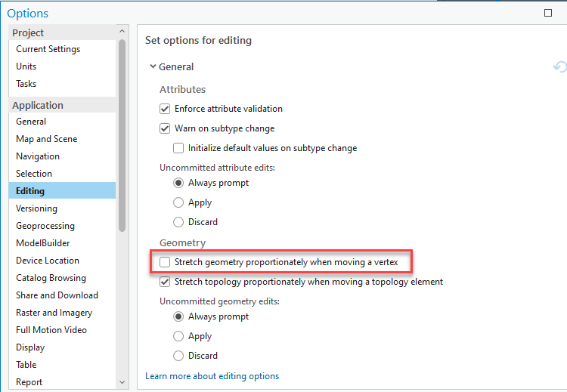Check Initialize default values on subtype change

tap(179, 148)
